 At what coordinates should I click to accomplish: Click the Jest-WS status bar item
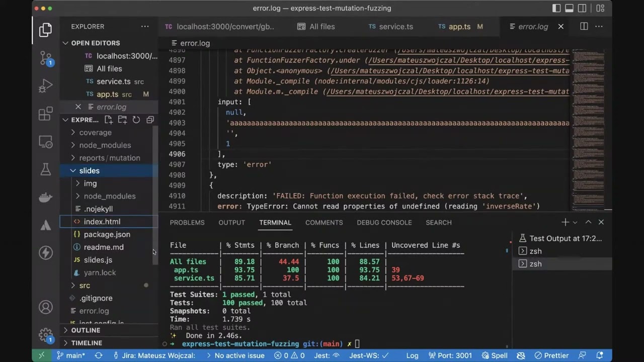(x=370, y=355)
